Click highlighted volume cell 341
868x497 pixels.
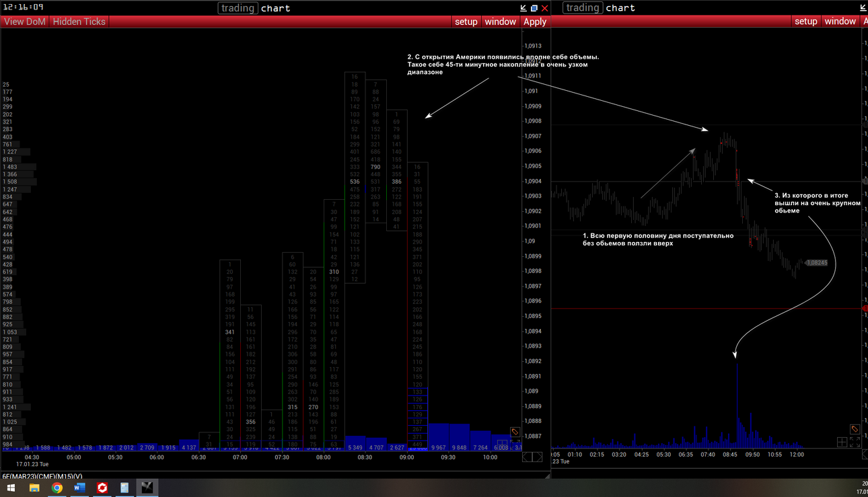pyautogui.click(x=230, y=332)
